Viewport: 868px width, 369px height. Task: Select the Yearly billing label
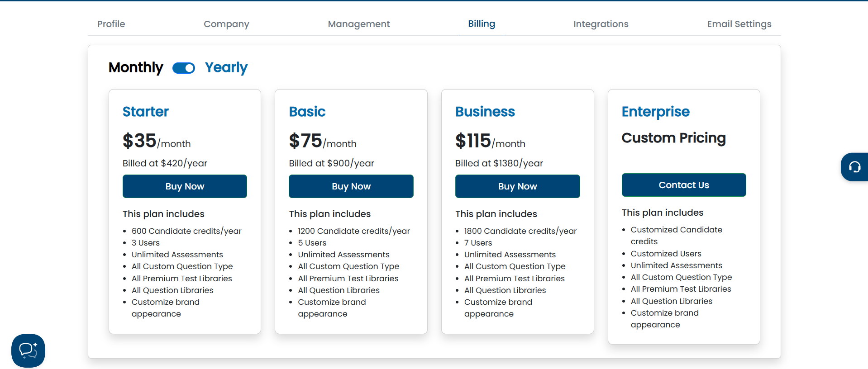pos(226,67)
